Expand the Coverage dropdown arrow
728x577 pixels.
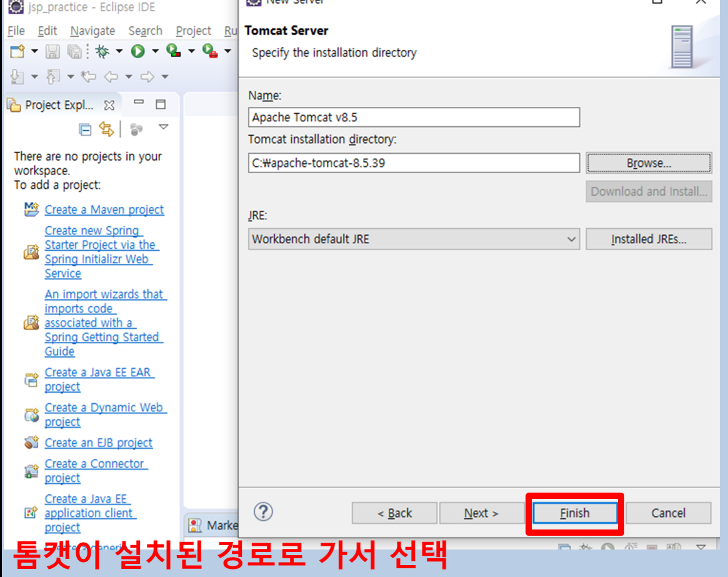(191, 51)
